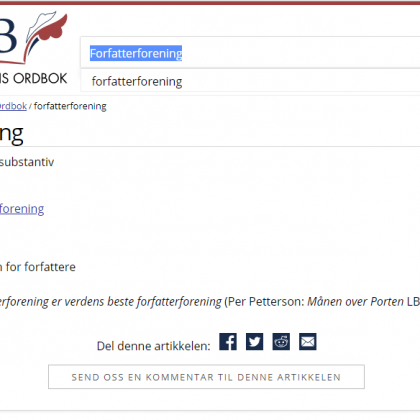Viewport: 420px width, 420px height.
Task: Click the 'forfatterforening' breadcrumb item
Action: (x=70, y=106)
